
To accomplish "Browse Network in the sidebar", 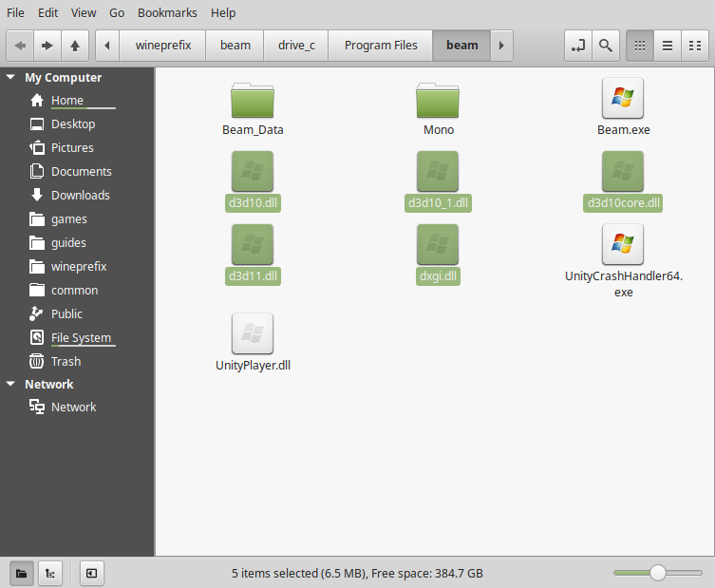I will pos(73,407).
